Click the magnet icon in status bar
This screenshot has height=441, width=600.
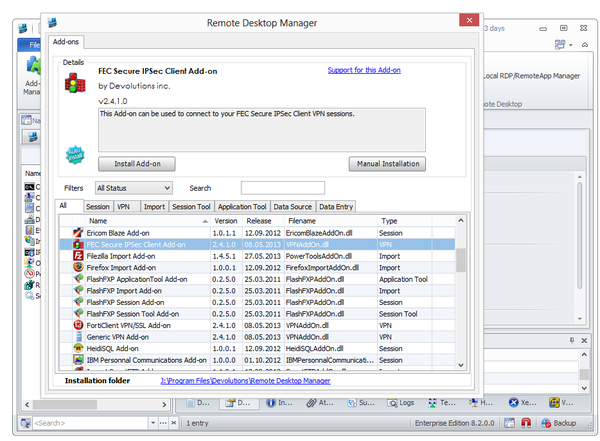click(526, 423)
